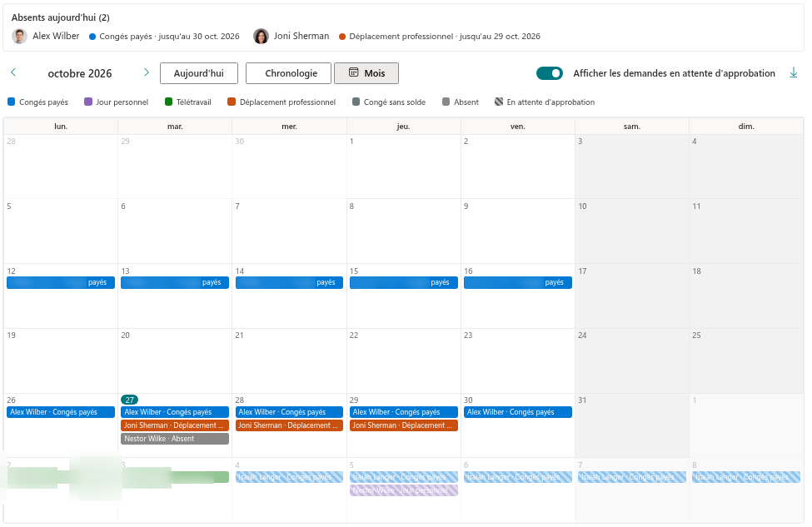Screen dimensions: 812x527
Task: Open pending Nestor Wilke Jour personnel event
Action: pyautogui.click(x=404, y=490)
